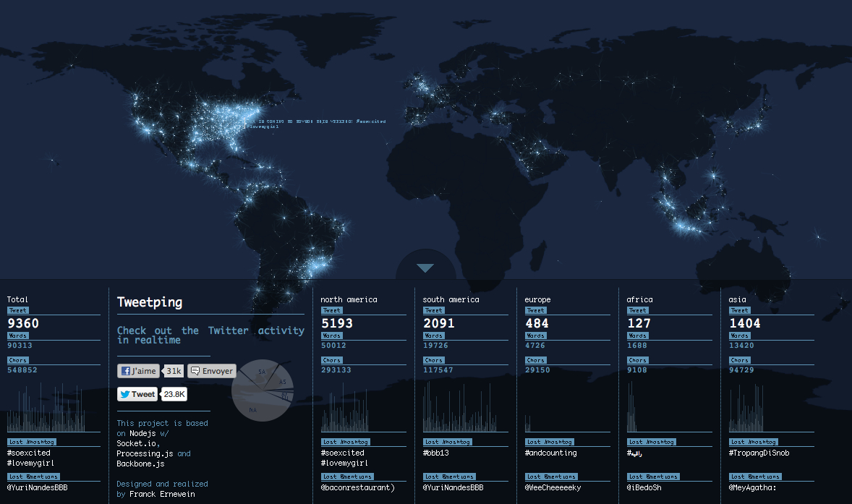The height and width of the screenshot is (504, 852).
Task: Click the @YuriNandesBBB mention under south america
Action: coord(453,487)
